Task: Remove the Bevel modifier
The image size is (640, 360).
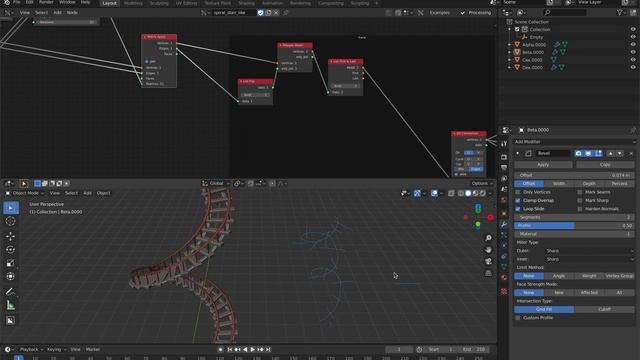Action: click(x=631, y=153)
